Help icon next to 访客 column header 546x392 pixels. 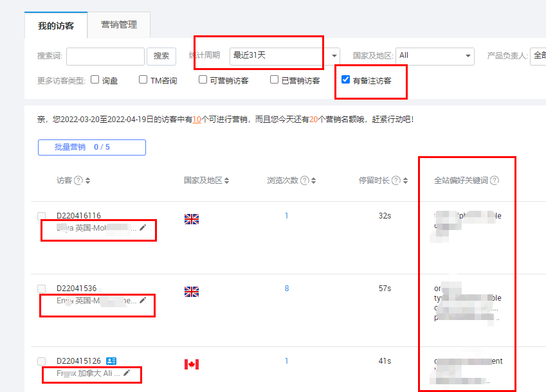pyautogui.click(x=78, y=180)
